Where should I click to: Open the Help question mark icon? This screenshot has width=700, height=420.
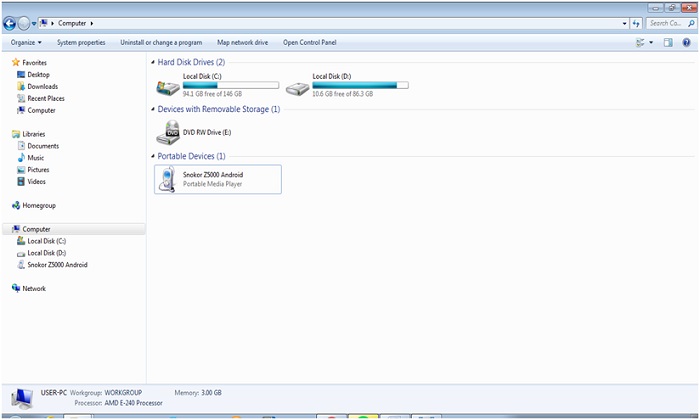pyautogui.click(x=688, y=43)
